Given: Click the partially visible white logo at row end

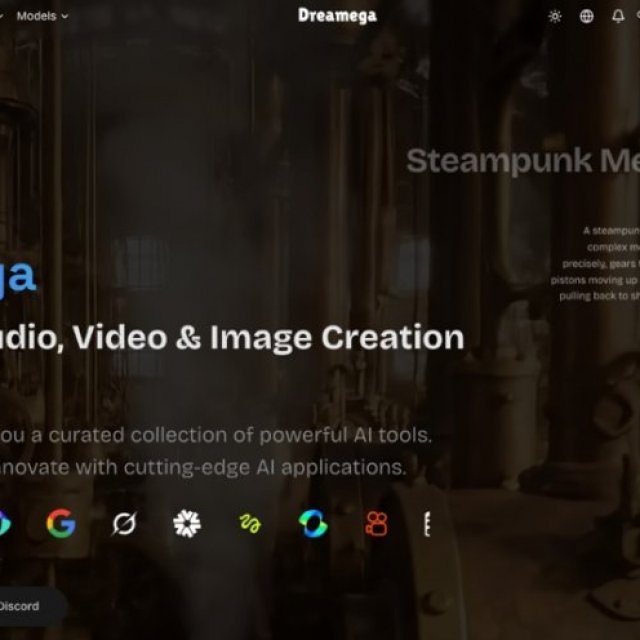Looking at the screenshot, I should point(427,523).
